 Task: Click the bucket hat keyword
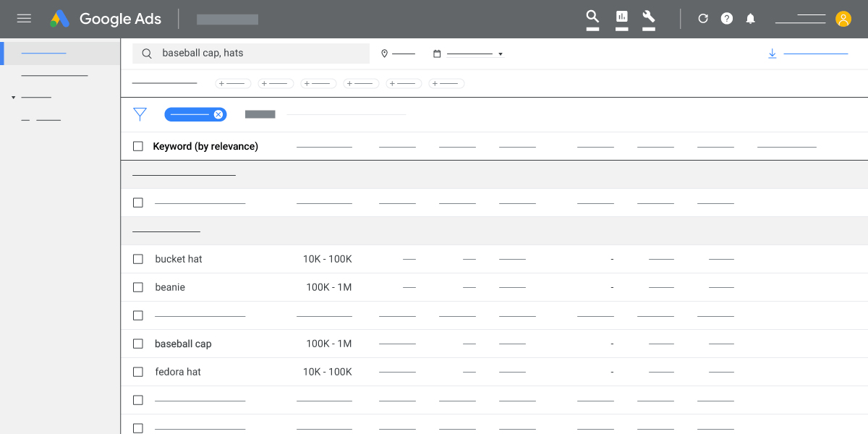(179, 259)
